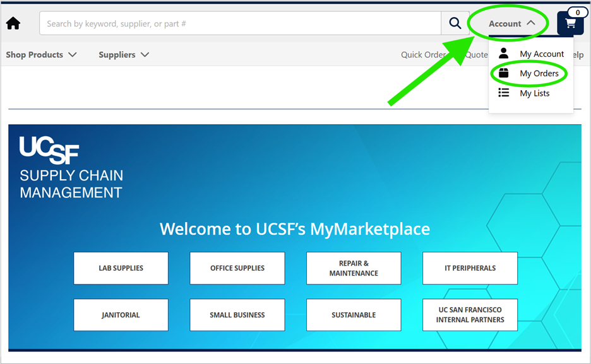Click the person icon beside My Account
This screenshot has width=591, height=364.
tap(504, 54)
